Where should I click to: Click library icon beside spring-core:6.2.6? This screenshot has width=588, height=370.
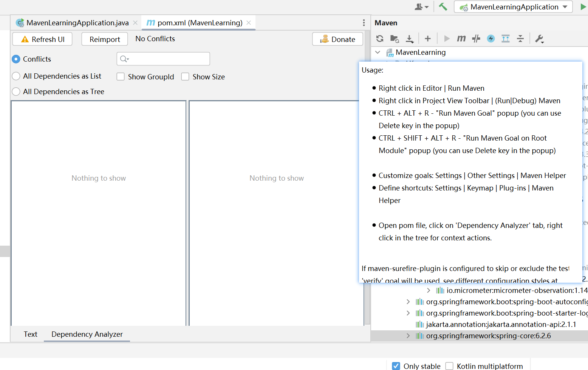click(x=419, y=336)
